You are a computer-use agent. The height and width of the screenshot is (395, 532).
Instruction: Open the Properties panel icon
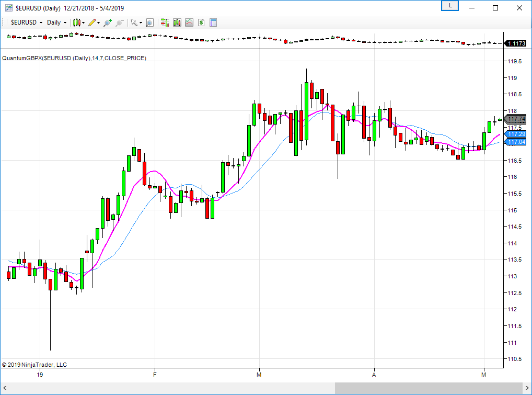(x=213, y=22)
